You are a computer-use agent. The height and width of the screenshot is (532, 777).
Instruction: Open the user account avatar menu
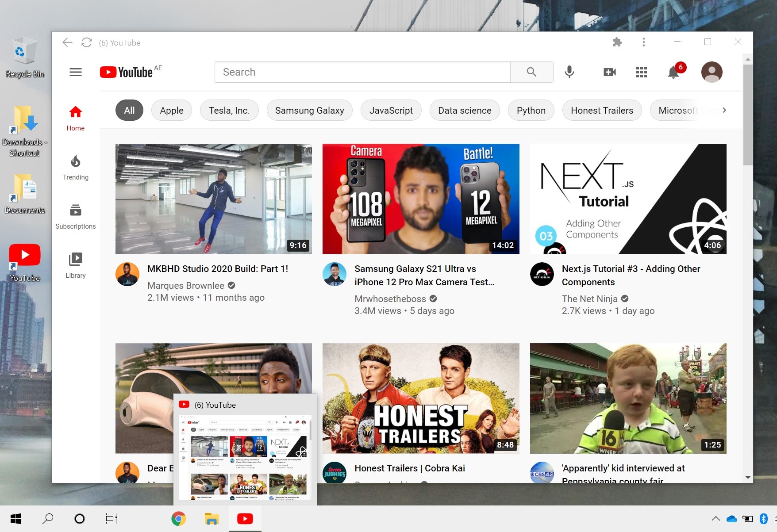pyautogui.click(x=712, y=72)
